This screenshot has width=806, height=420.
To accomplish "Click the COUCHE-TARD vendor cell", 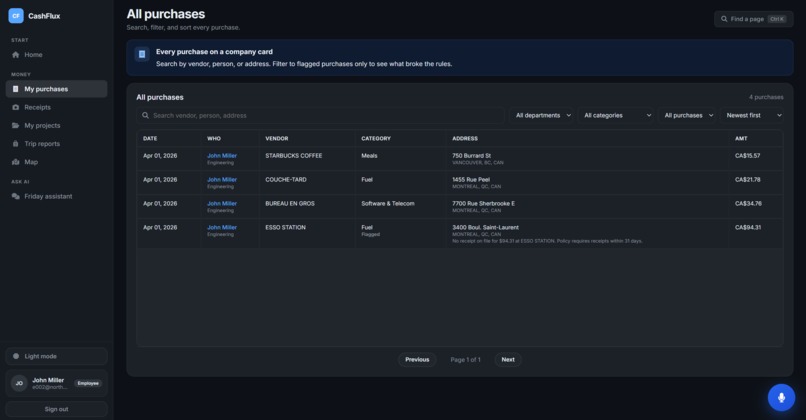I will click(x=286, y=179).
